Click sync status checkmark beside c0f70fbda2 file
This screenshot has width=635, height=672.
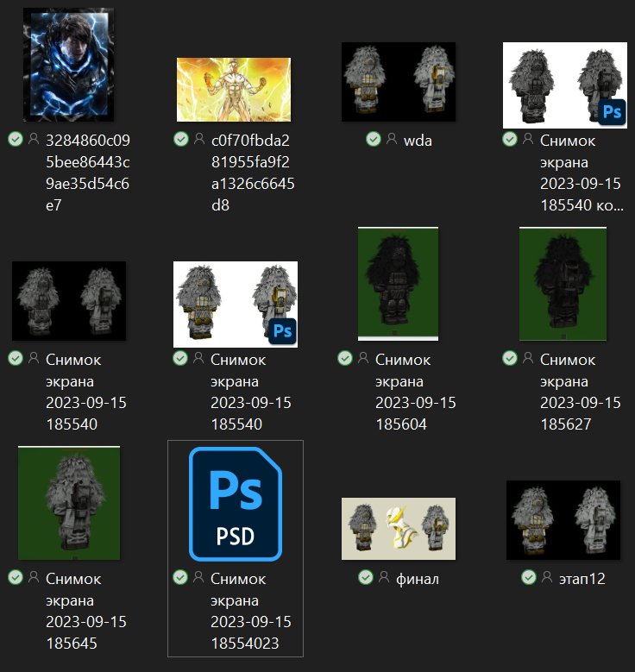pos(181,139)
